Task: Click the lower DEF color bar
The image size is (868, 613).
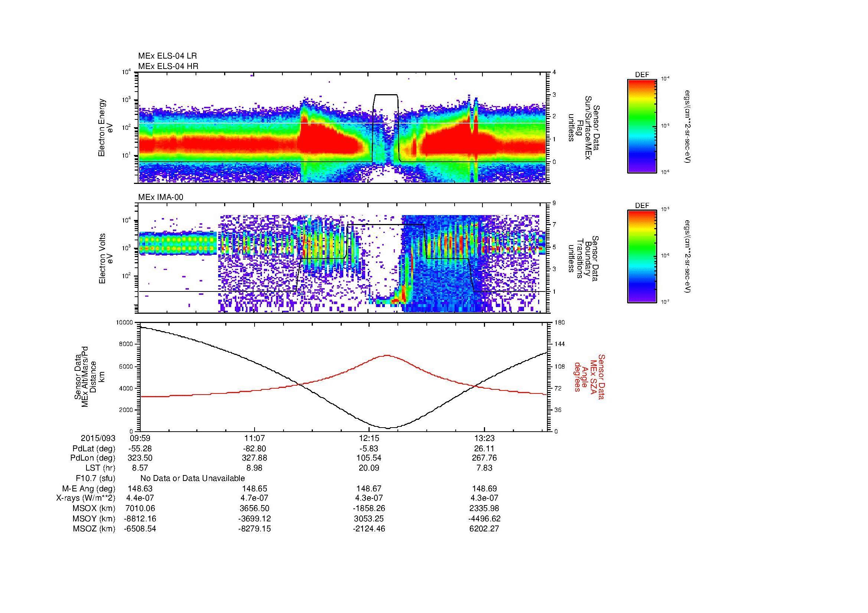Action: [642, 257]
